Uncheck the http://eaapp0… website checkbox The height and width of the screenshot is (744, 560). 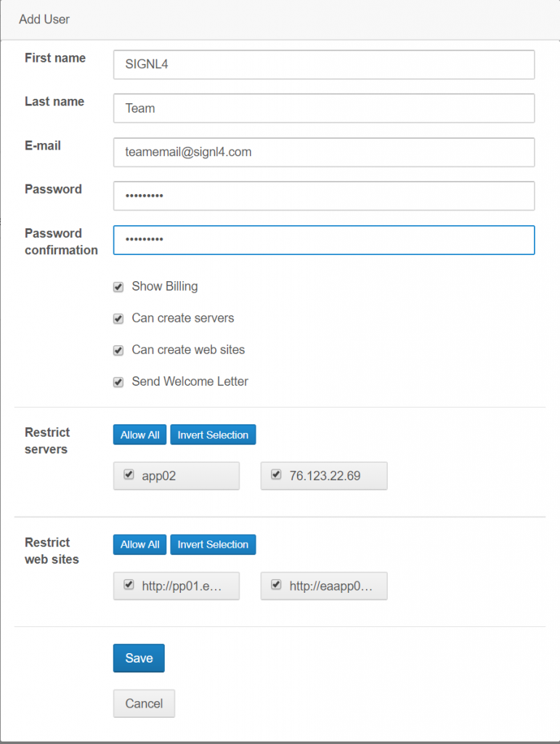(x=276, y=585)
